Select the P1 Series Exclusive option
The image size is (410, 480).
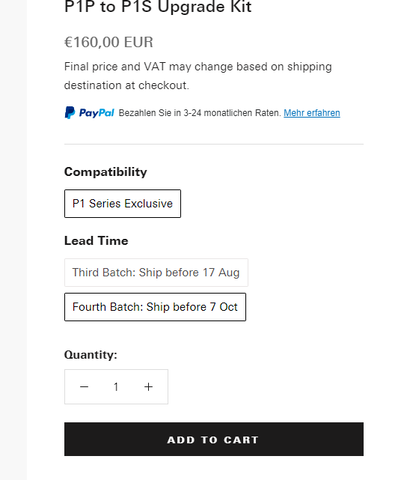click(x=123, y=204)
